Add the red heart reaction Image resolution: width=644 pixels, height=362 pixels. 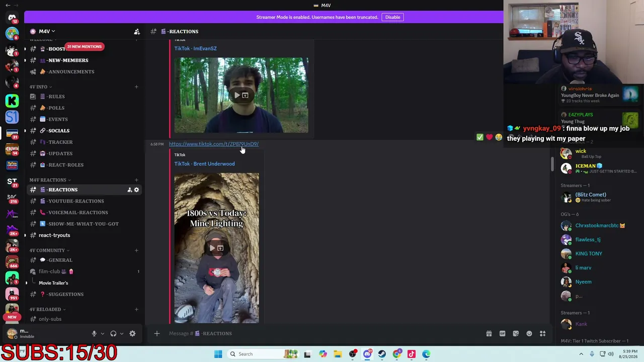click(x=489, y=137)
